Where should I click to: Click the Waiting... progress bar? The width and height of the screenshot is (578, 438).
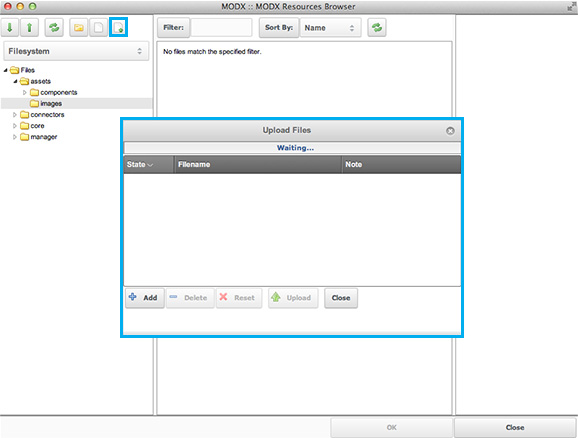point(292,148)
